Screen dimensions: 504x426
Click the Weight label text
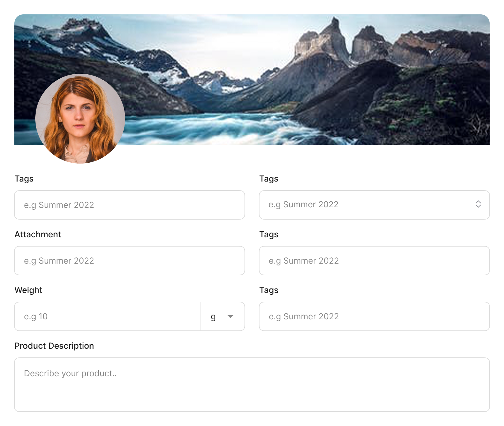(28, 290)
